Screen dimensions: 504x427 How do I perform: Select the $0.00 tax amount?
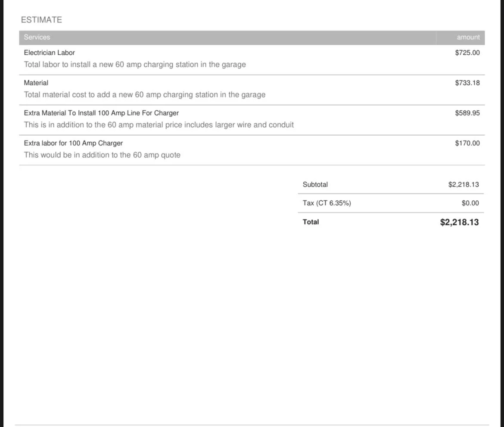pos(470,203)
